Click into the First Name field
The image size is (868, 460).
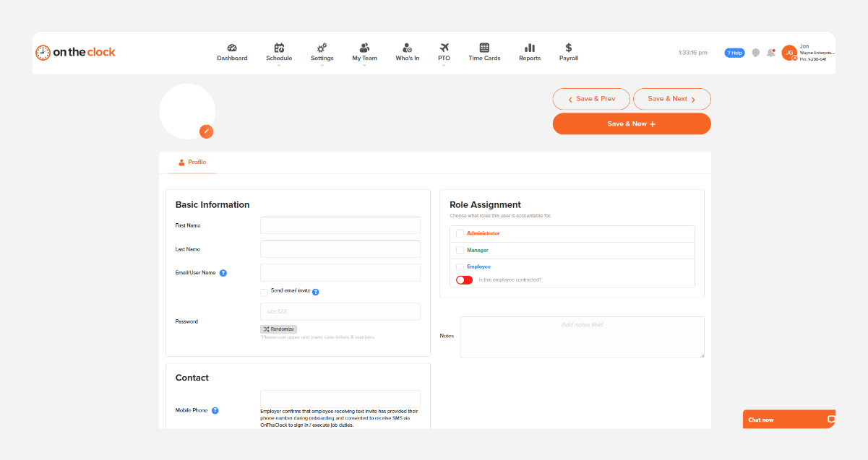pos(340,225)
